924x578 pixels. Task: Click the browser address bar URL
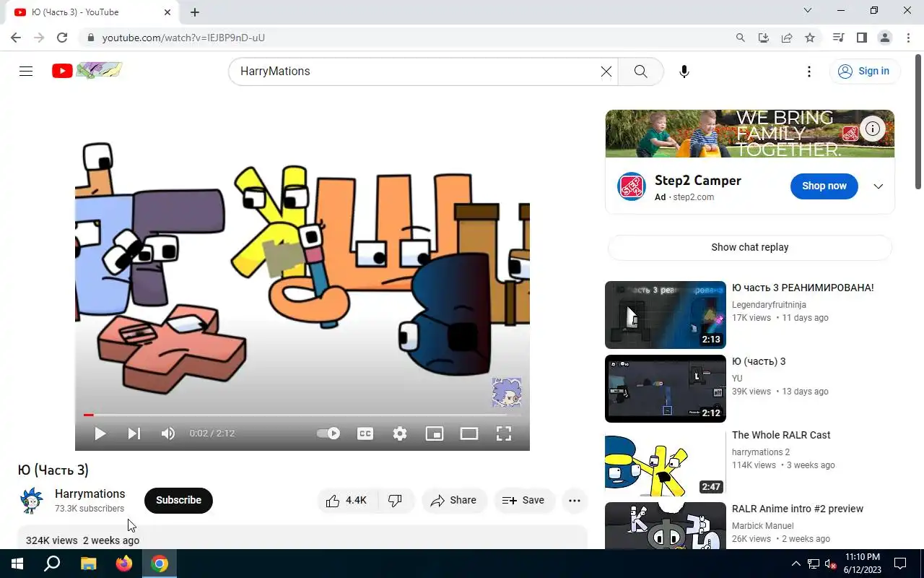(x=183, y=38)
